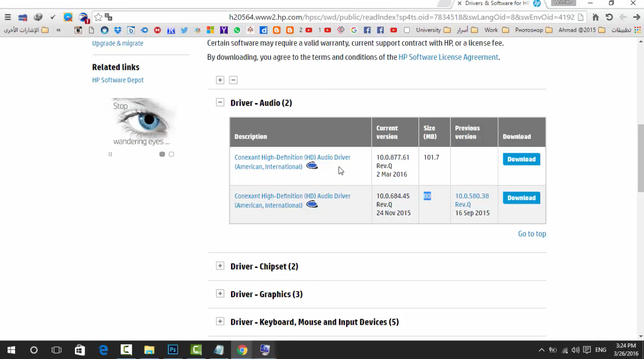Open Microsoft Edge from taskbar
Image resolution: width=644 pixels, height=359 pixels.
coord(103,350)
